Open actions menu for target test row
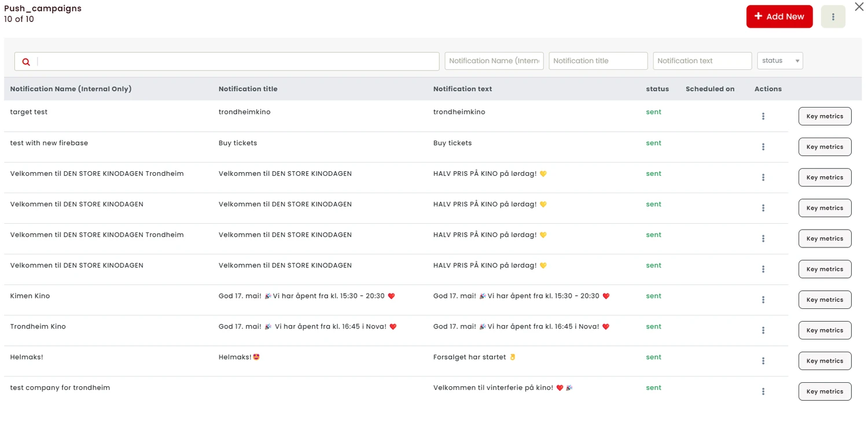Viewport: 868px width, 421px height. [x=763, y=116]
